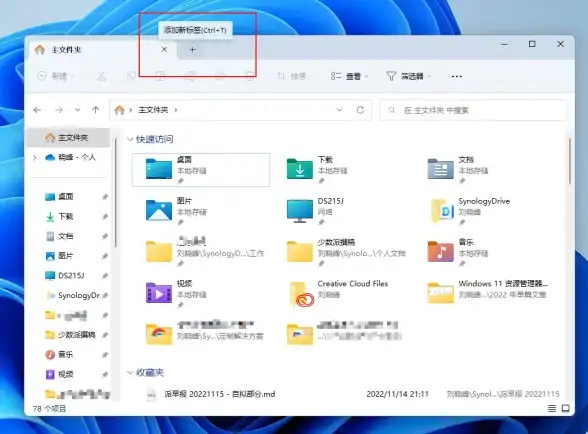Open address bar history dropdown chevron

click(339, 110)
